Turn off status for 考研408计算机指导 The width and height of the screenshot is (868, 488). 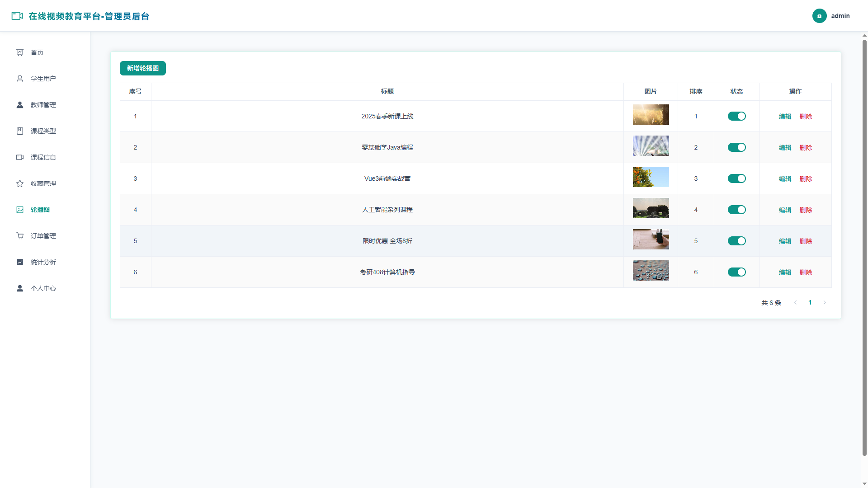(x=736, y=272)
